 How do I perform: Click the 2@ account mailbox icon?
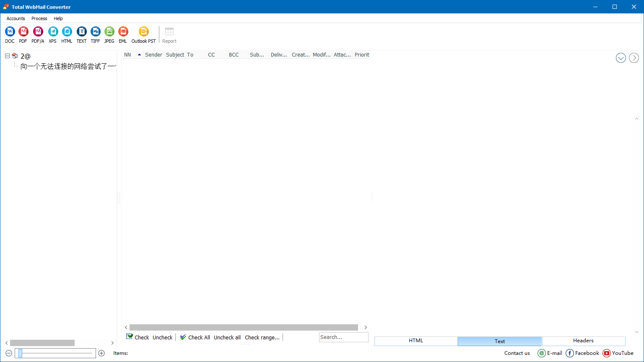tap(15, 56)
